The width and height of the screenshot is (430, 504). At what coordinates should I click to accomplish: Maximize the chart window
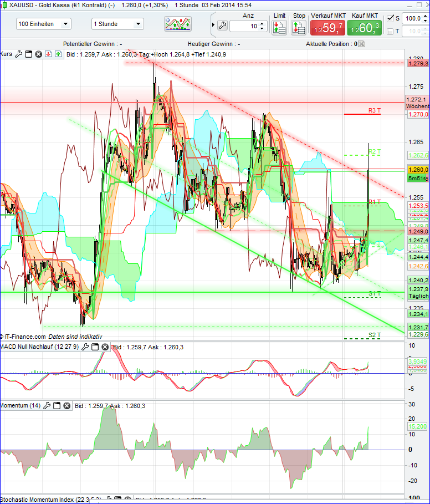tap(419, 4)
